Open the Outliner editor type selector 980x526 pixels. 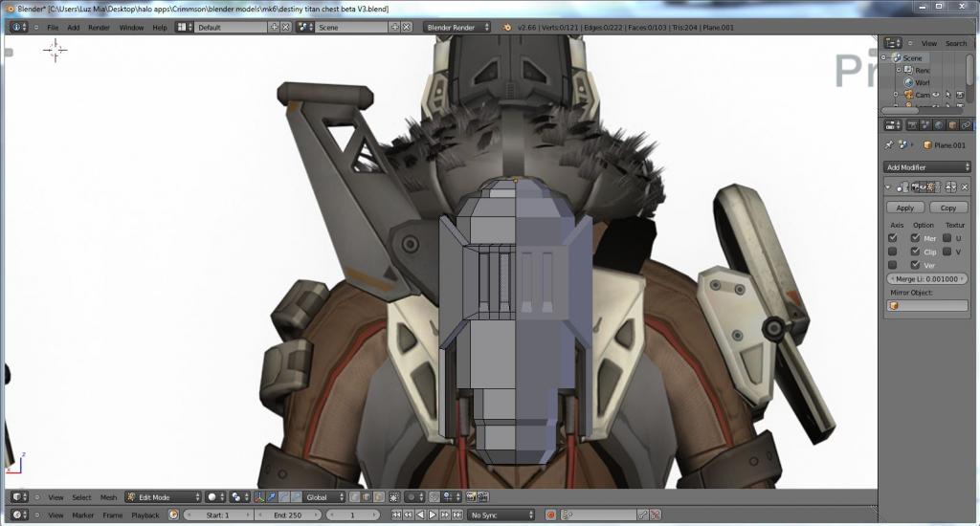893,43
